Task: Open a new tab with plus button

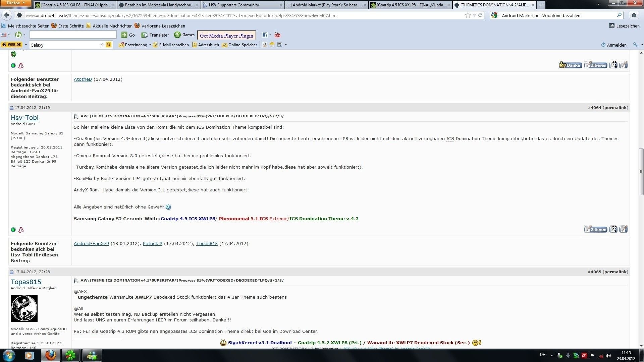Action: coord(541,5)
